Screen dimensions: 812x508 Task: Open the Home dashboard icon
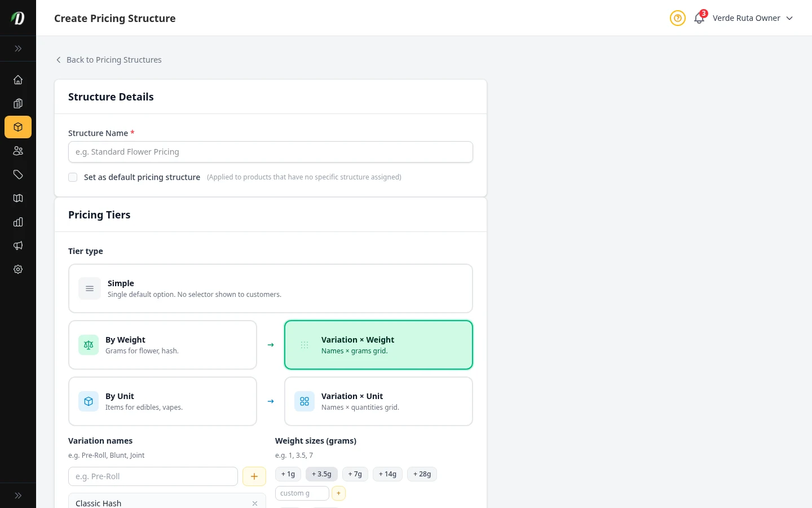click(18, 80)
